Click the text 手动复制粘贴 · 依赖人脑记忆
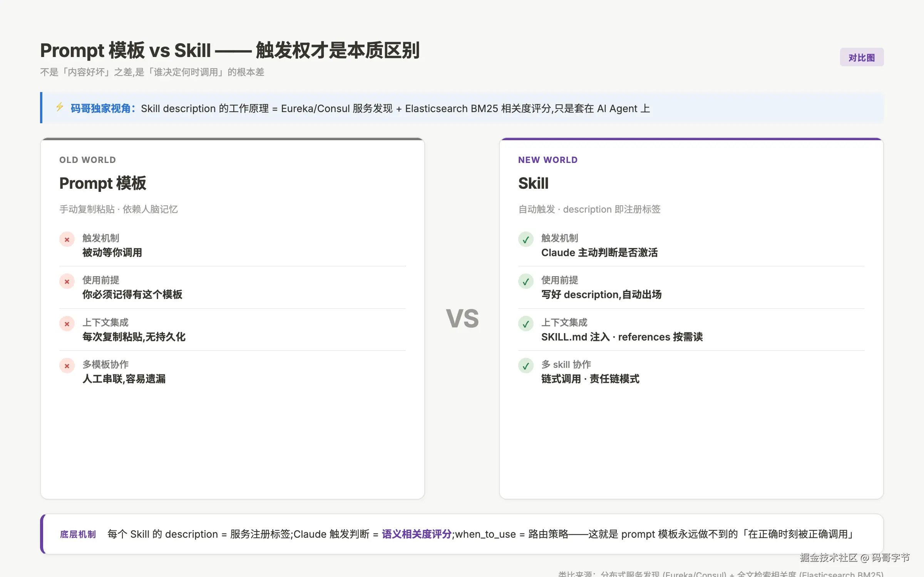Viewport: 924px width, 577px height. coord(119,209)
